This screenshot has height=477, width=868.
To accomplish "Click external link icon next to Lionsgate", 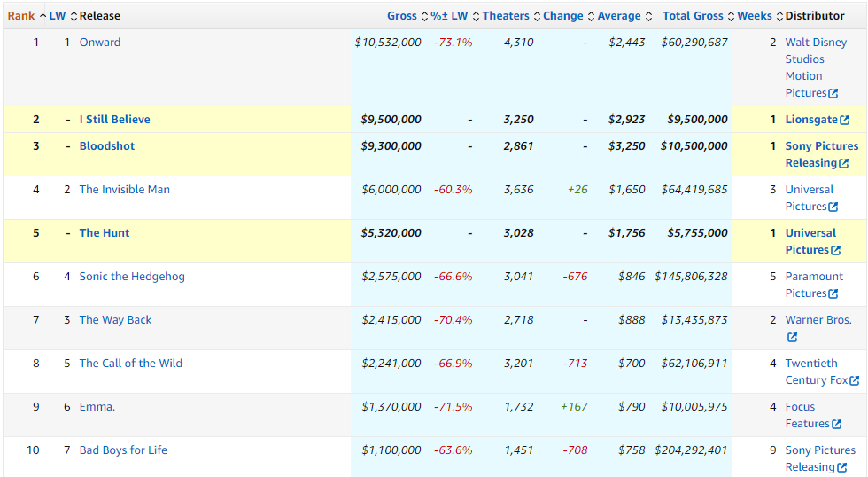I will click(844, 121).
